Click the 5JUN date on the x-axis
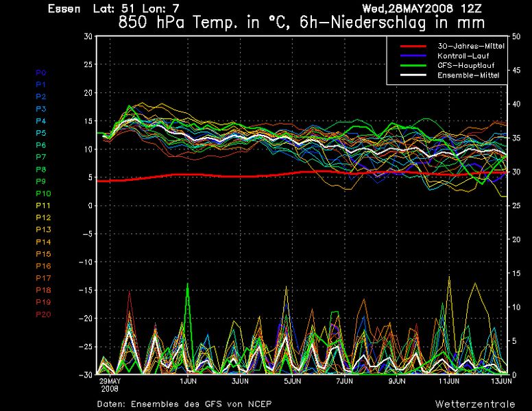Viewport: 532px width, 411px height. click(292, 380)
